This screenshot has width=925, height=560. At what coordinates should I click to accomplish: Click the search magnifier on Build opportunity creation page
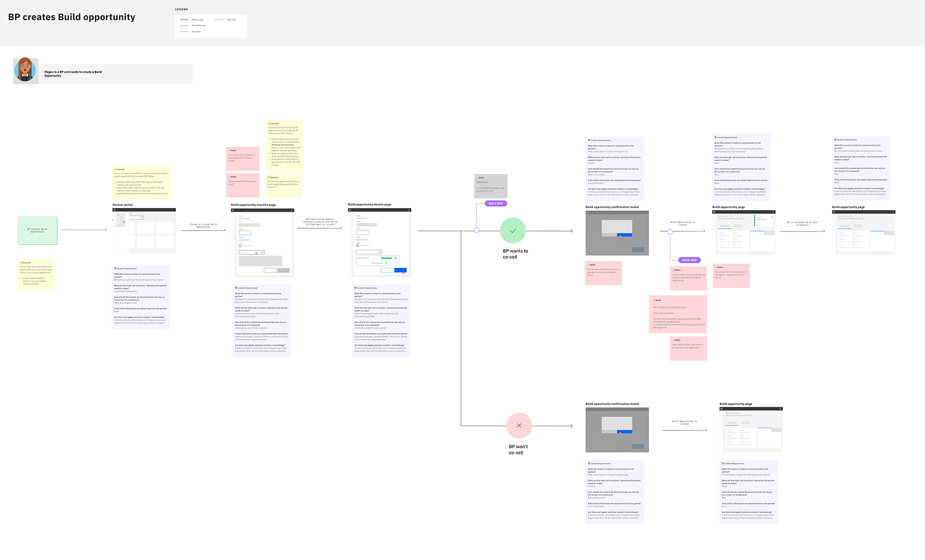click(x=263, y=252)
